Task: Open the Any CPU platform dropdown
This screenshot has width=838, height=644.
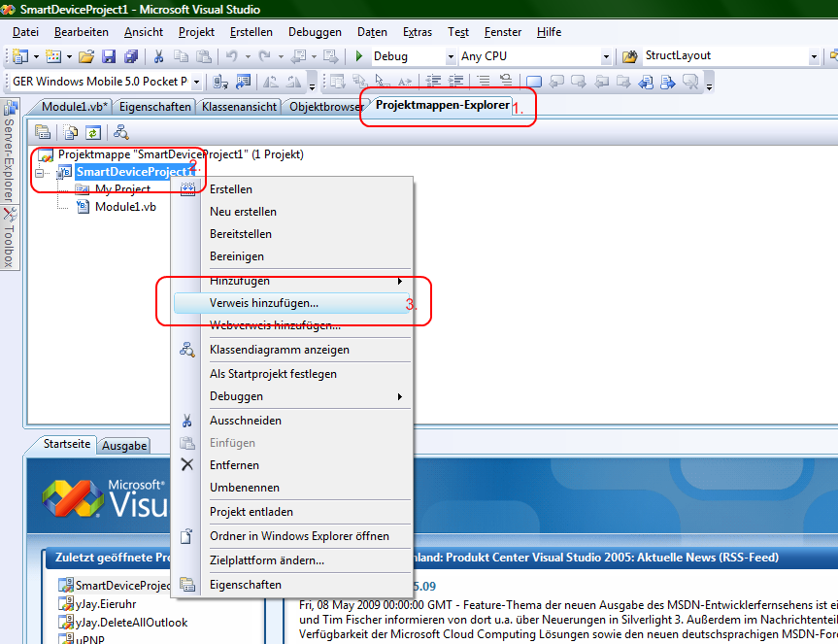Action: (606, 56)
